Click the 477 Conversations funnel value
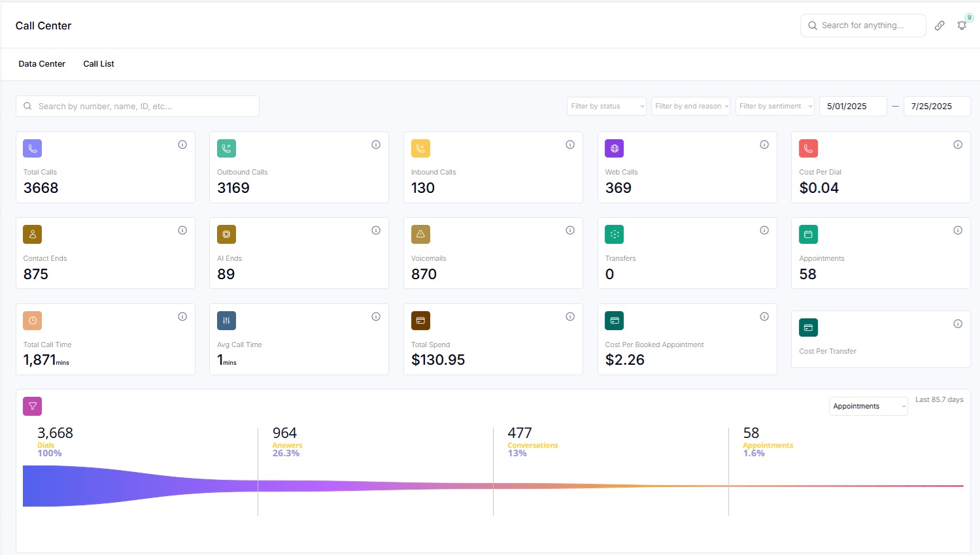The width and height of the screenshot is (980, 555). 520,433
